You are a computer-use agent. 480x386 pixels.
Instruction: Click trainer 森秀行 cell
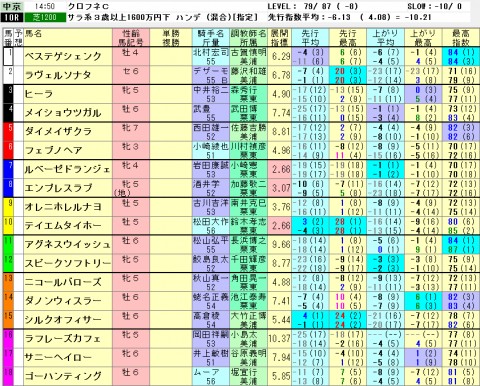tap(248, 94)
